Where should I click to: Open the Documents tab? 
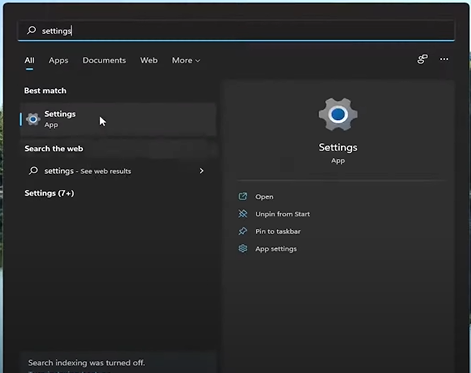tap(104, 60)
